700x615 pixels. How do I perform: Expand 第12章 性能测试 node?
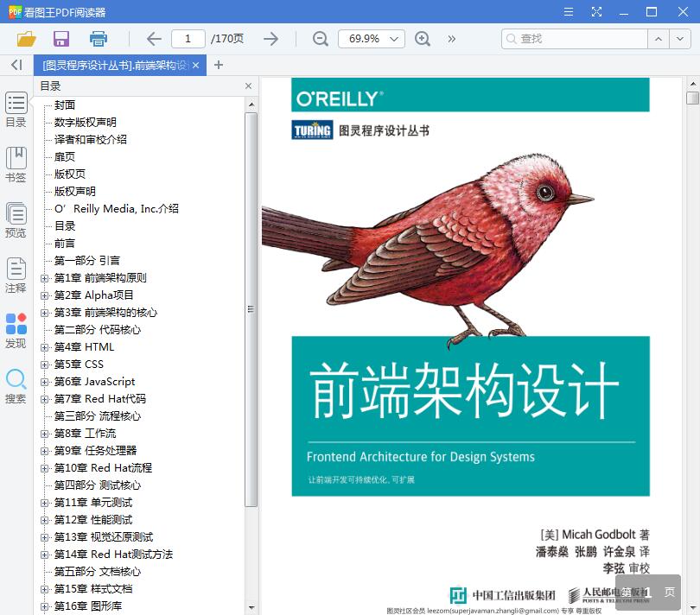pyautogui.click(x=44, y=520)
